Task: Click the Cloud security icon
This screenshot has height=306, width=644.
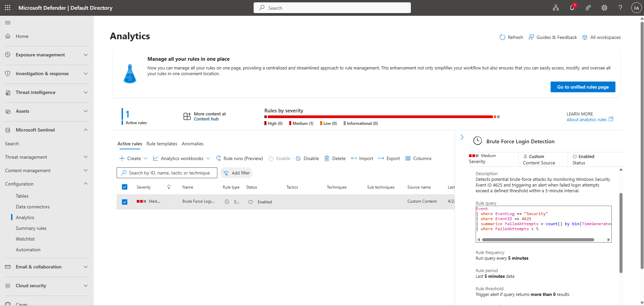Action: 8,286
